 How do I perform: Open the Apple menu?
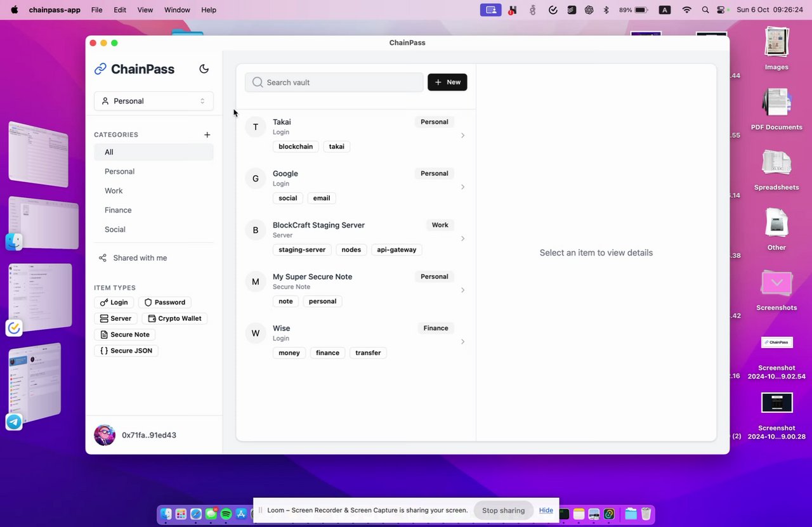14,10
